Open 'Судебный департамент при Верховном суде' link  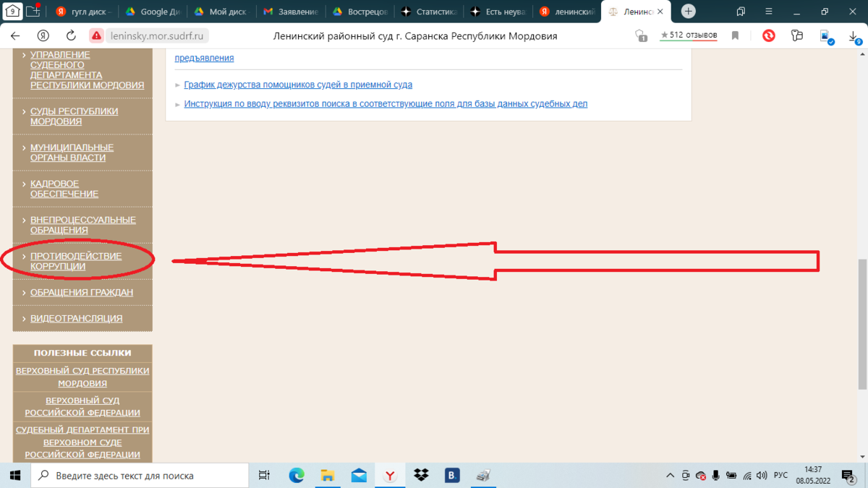(82, 442)
